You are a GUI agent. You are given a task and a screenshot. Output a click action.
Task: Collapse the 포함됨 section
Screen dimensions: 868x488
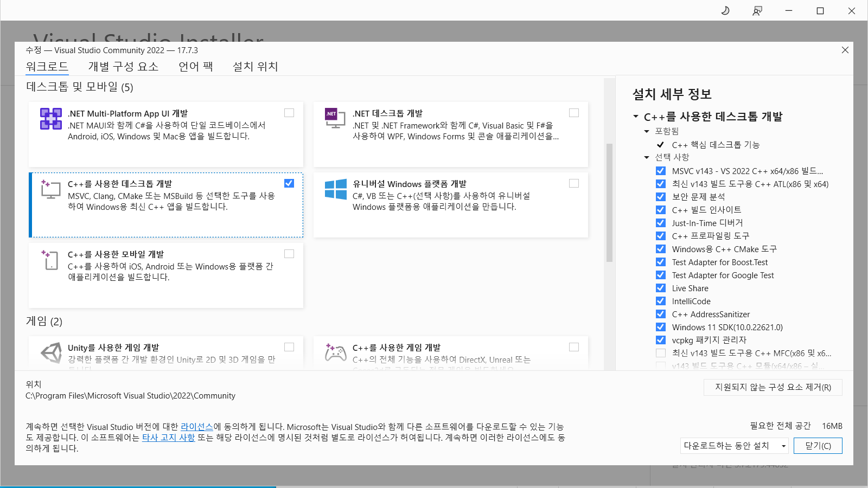(x=647, y=131)
